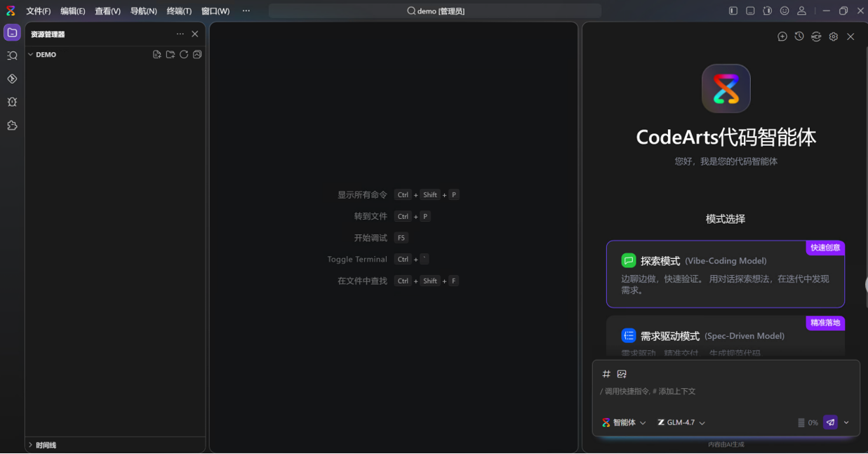Expand send options arrow beside send button
This screenshot has width=868, height=454.
[x=846, y=422]
